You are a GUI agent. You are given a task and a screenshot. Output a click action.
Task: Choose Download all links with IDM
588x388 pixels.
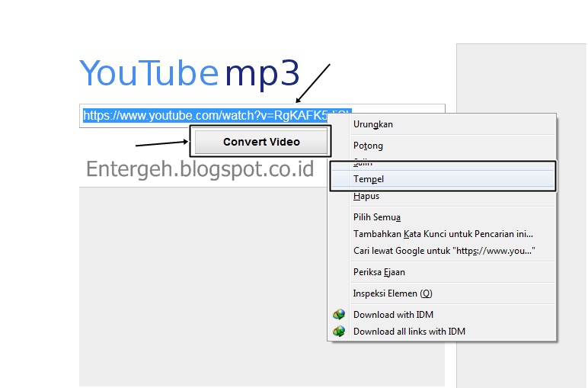[442, 332]
